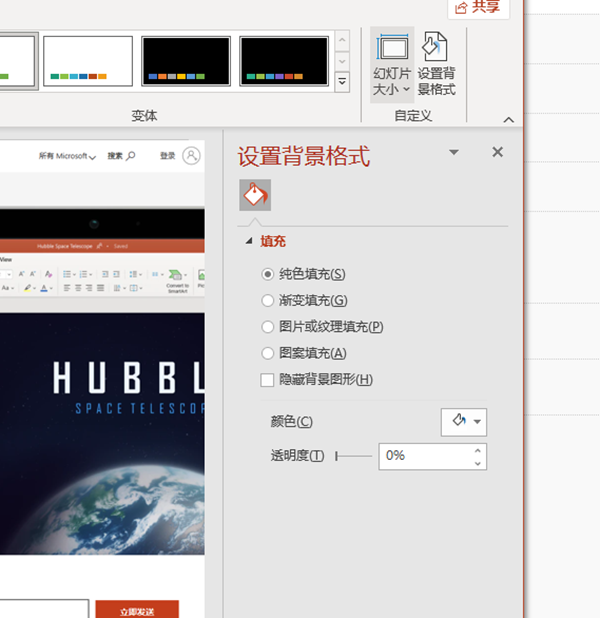Image resolution: width=600 pixels, height=618 pixels.
Task: Select 纯色填充 solid fill option
Action: coord(304,274)
